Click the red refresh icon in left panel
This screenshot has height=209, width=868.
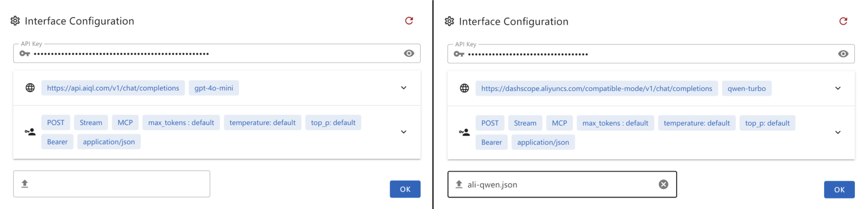click(409, 21)
